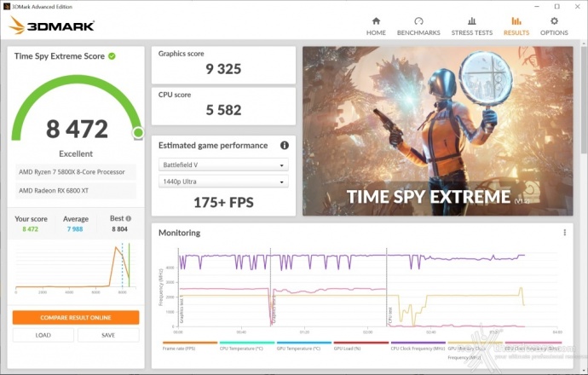Screen dimensions: 588x375
Task: Click the green validation checkmark icon
Action: click(112, 56)
